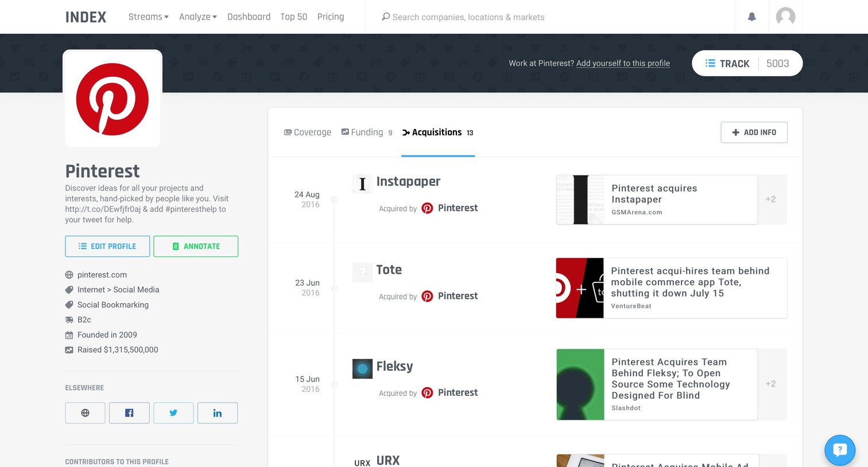Viewport: 868px width, 467px height.
Task: Open the help chat bubble
Action: (x=840, y=450)
